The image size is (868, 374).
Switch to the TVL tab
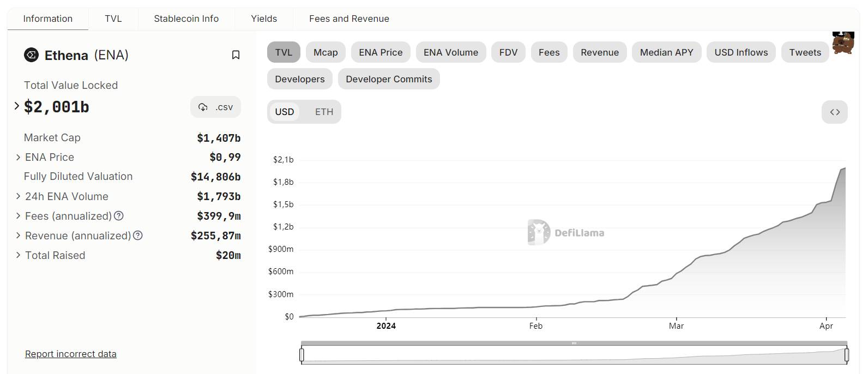click(113, 19)
